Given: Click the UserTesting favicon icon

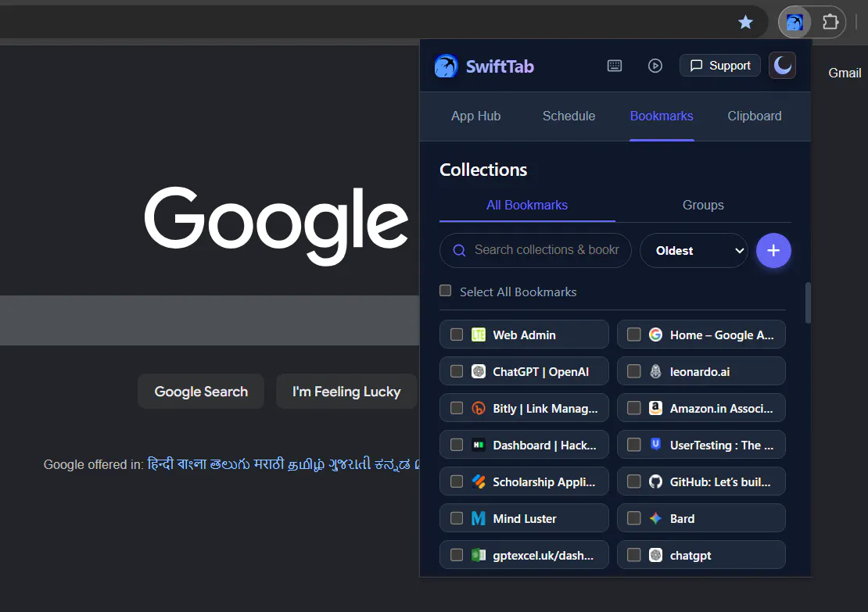Looking at the screenshot, I should coord(655,444).
